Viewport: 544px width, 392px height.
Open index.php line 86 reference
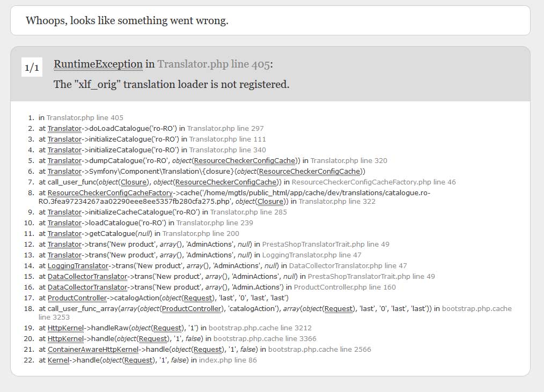pyautogui.click(x=228, y=360)
